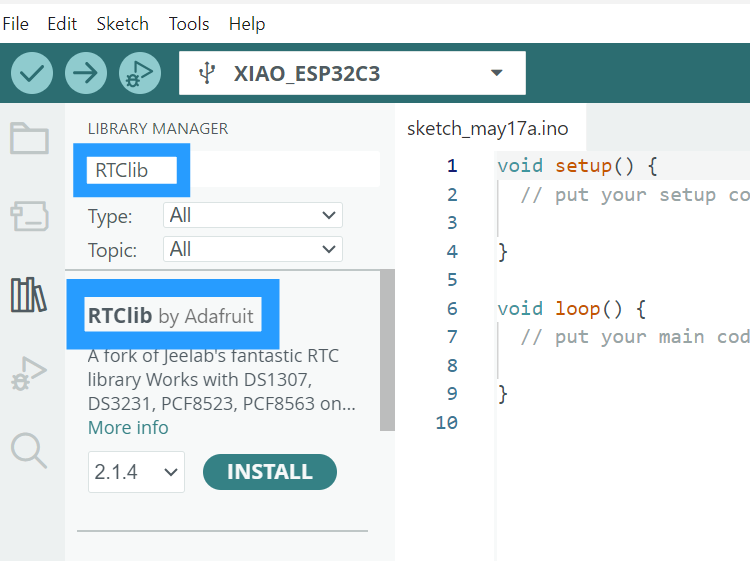Screen dimensions: 750x561
Task: Open the Topic filter dropdown
Action: [253, 249]
